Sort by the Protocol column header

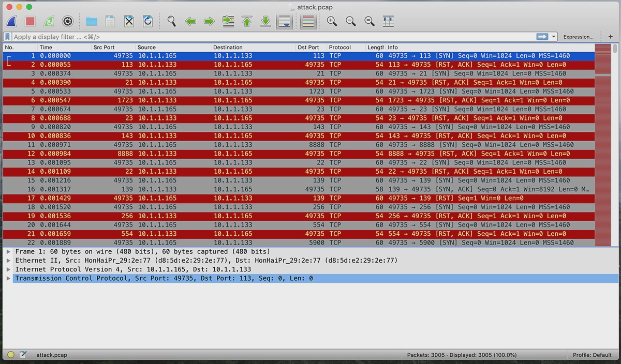tap(346, 47)
